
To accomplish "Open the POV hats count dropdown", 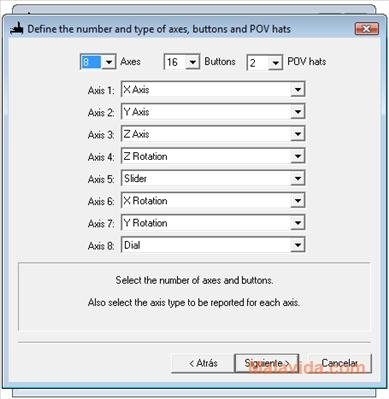I will [275, 63].
